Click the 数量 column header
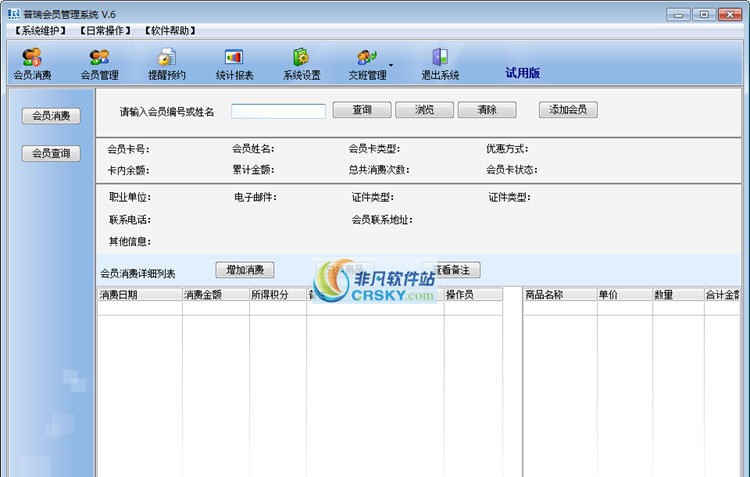The height and width of the screenshot is (477, 750). click(678, 295)
